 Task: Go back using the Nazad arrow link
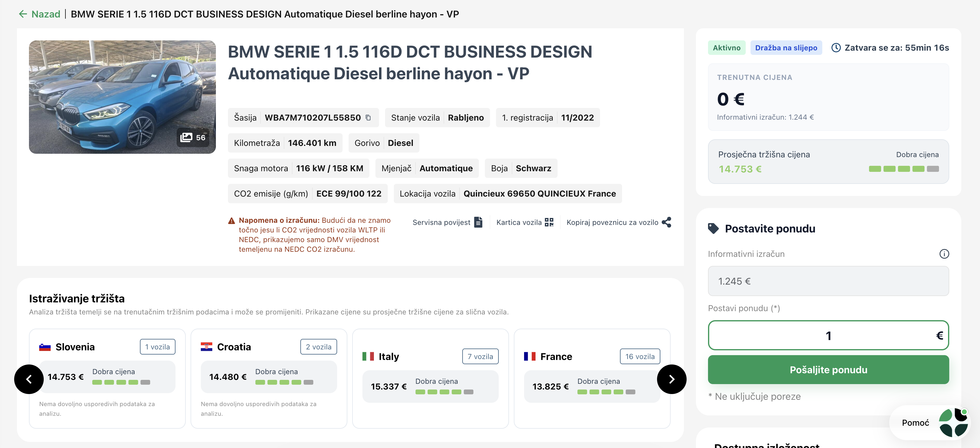coord(39,14)
